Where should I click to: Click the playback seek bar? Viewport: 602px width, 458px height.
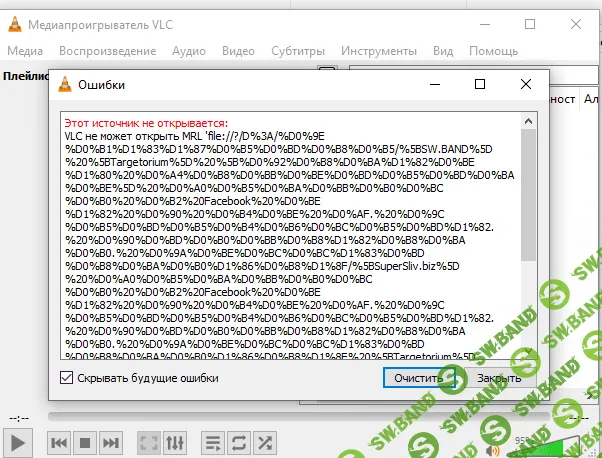300,416
